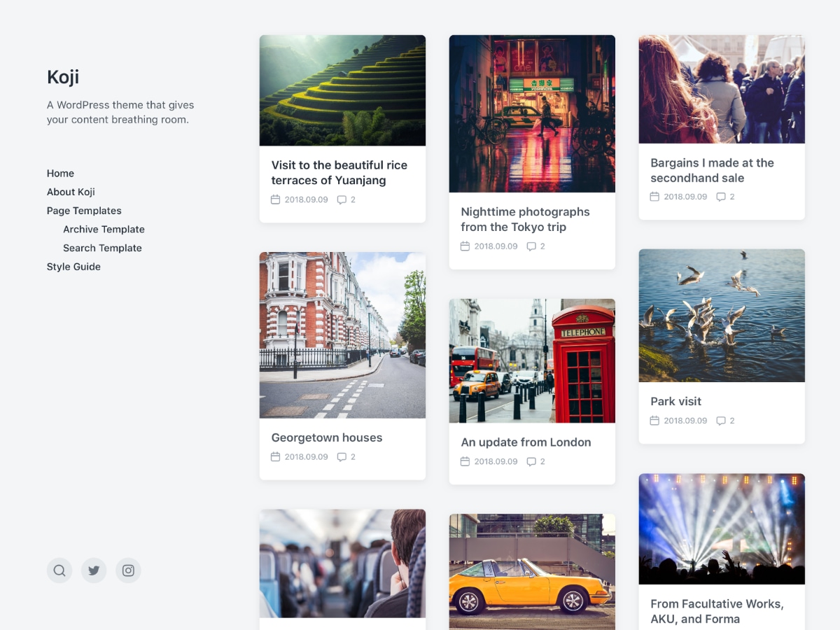840x630 pixels.
Task: Open the post titled Georgetown houses
Action: [x=326, y=437]
